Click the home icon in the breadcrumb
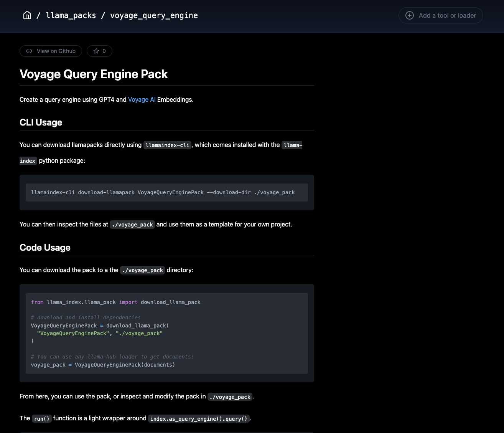The image size is (504, 433). pos(27,15)
